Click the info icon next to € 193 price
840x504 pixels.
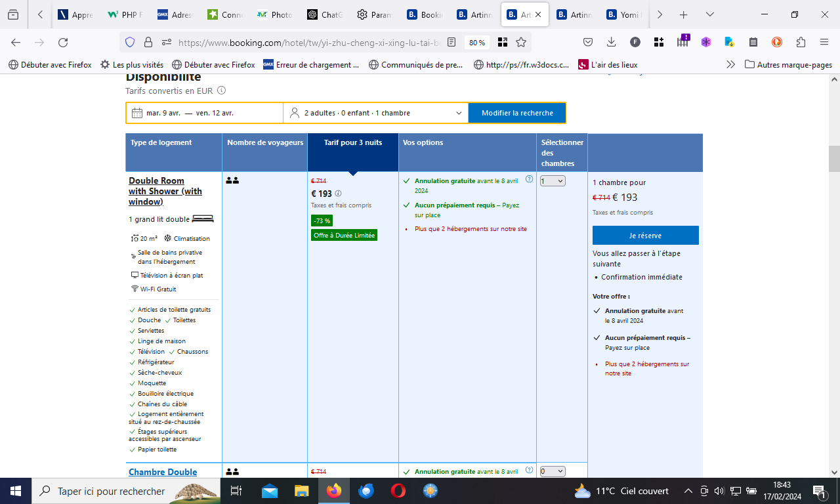click(339, 194)
